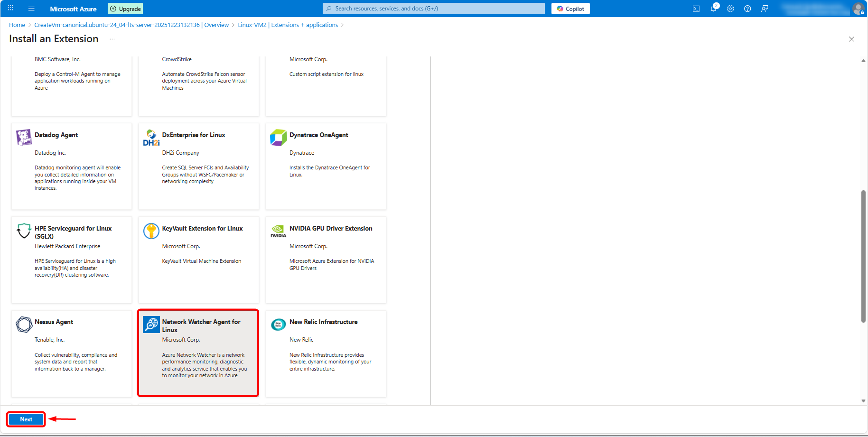Select the NVIDIA GPU Driver Extension title
Viewport: 868px width, 437px height.
pos(331,229)
